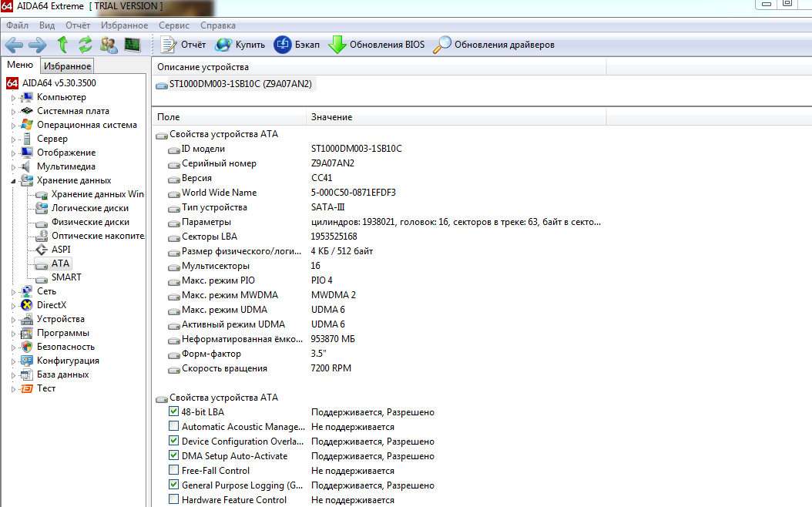The width and height of the screenshot is (812, 507).
Task: Toggle Automatic Acoustic Management checkbox
Action: pos(173,426)
